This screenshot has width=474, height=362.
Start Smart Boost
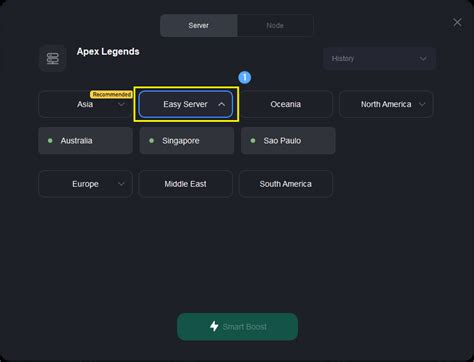coord(237,327)
